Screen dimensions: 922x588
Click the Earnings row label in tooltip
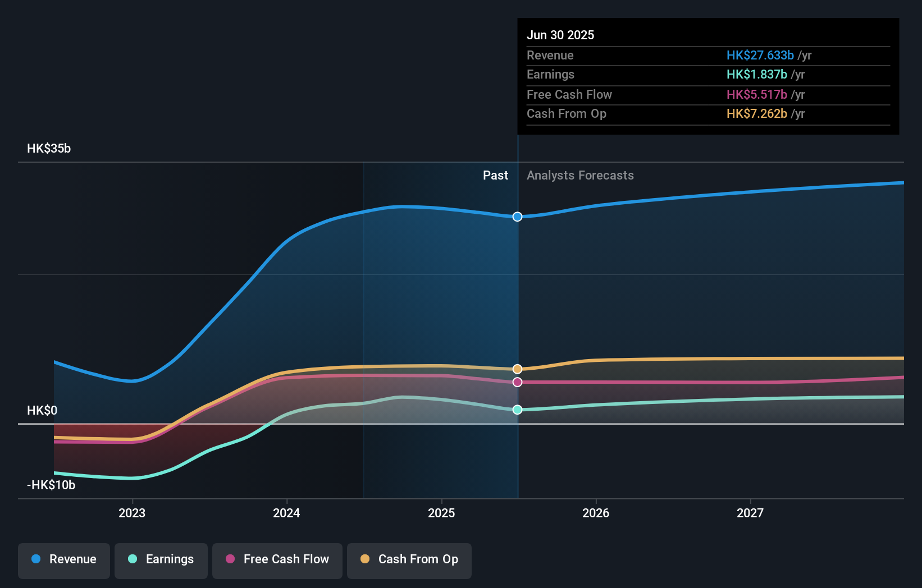click(551, 75)
